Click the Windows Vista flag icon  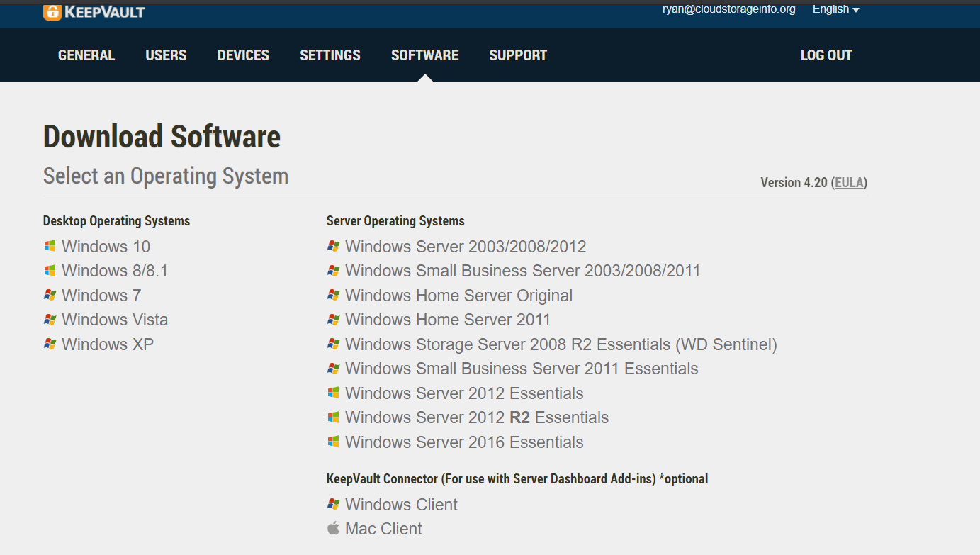[x=50, y=320]
